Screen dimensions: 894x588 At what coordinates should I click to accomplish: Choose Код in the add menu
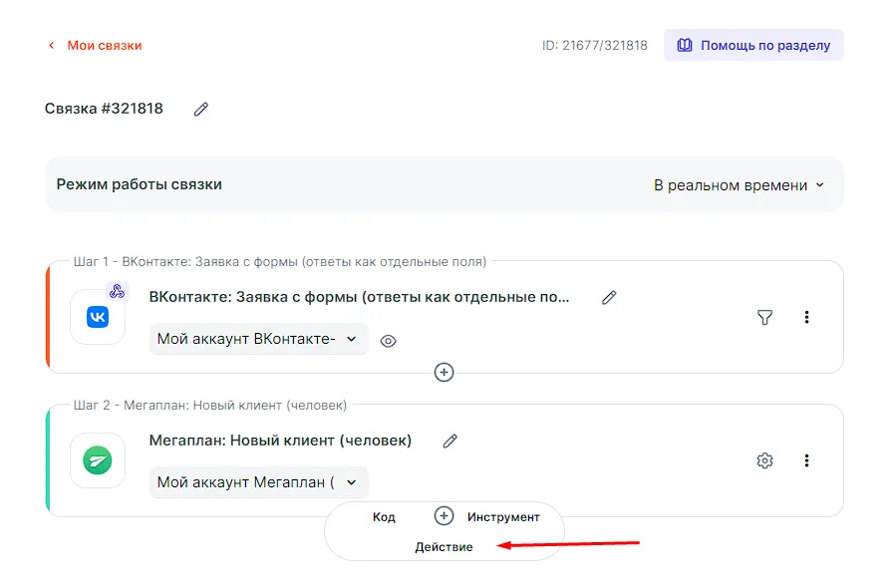click(384, 517)
